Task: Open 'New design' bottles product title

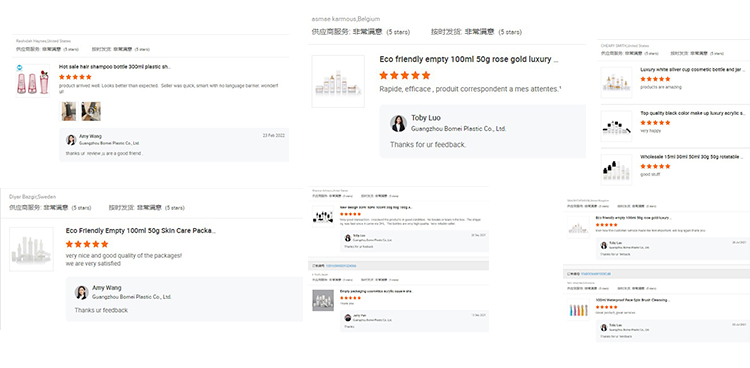Action: [x=376, y=208]
